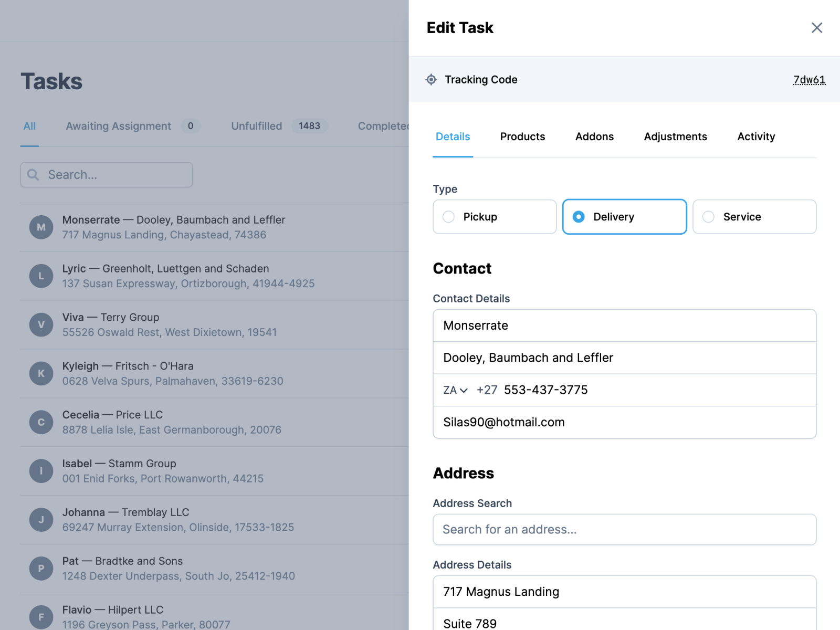Switch to the Adjustments tab
The image size is (840, 630).
(675, 136)
